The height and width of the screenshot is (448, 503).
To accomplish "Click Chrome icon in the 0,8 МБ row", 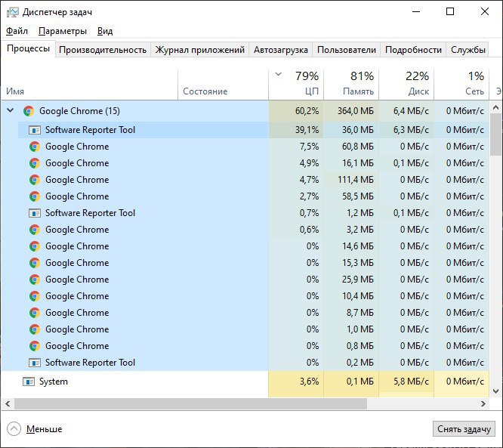I will coord(35,346).
